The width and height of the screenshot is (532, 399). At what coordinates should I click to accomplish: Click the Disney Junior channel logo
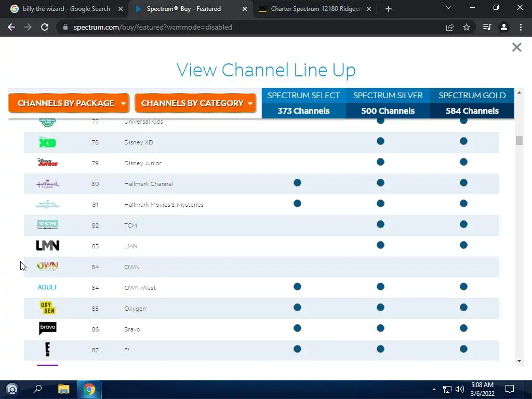(x=47, y=163)
